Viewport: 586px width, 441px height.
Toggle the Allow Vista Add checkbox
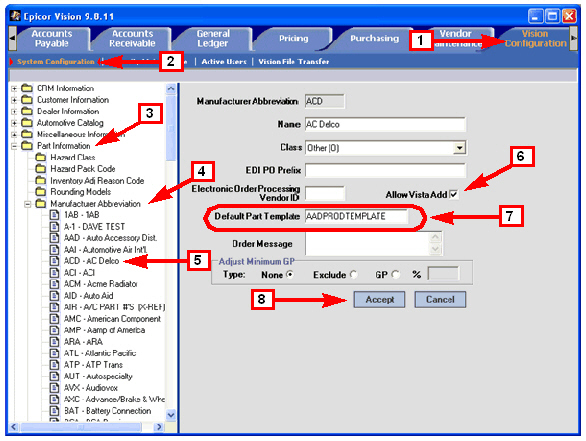pos(454,194)
